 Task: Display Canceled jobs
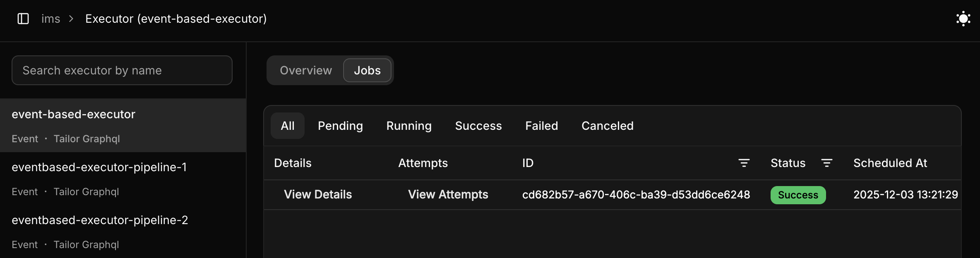pos(607,126)
